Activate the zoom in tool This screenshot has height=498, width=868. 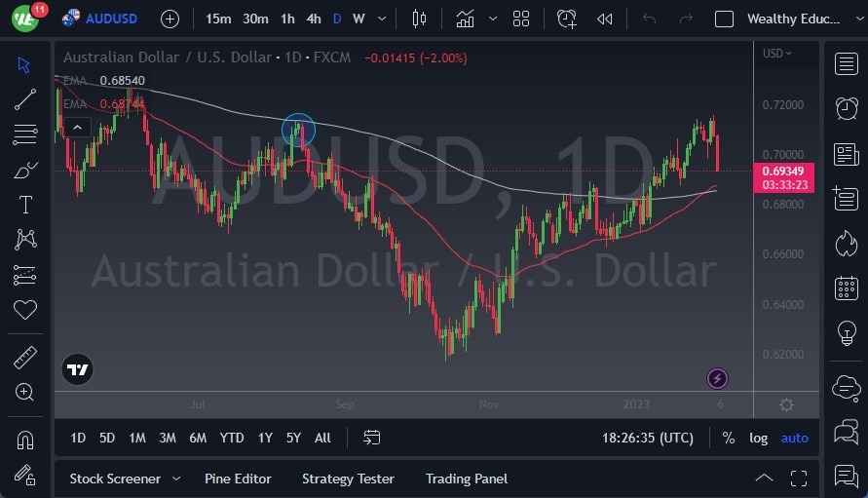coord(24,392)
